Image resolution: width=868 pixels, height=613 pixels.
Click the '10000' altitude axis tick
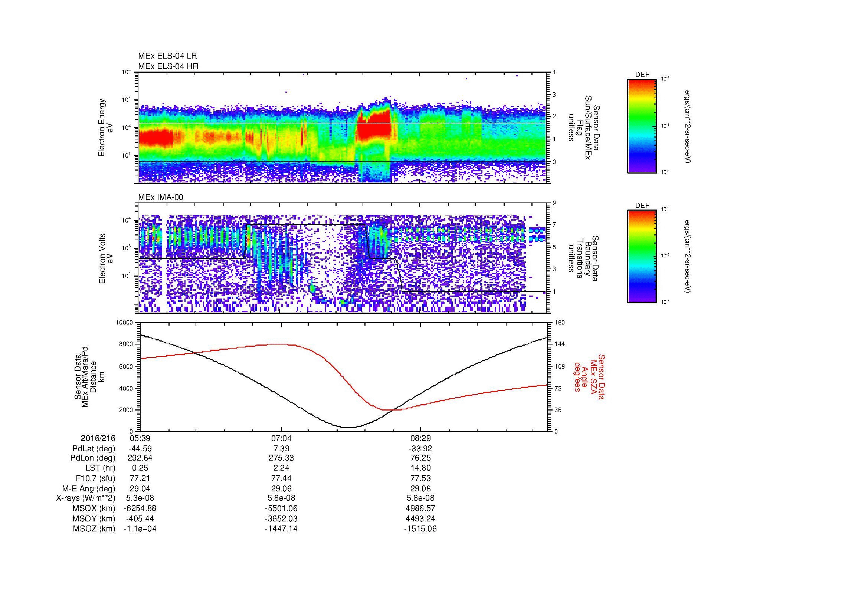(x=125, y=323)
